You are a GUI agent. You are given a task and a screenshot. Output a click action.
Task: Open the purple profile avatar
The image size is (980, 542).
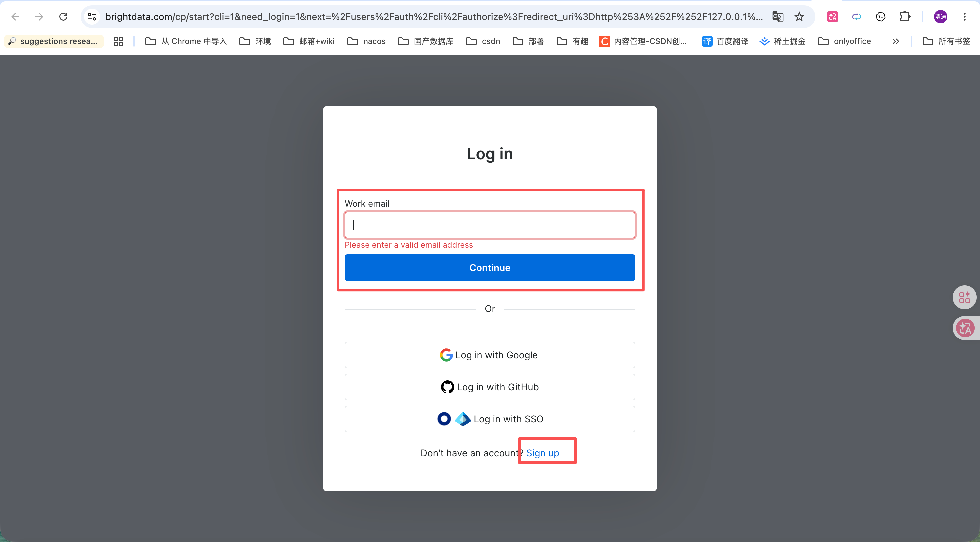pos(940,17)
